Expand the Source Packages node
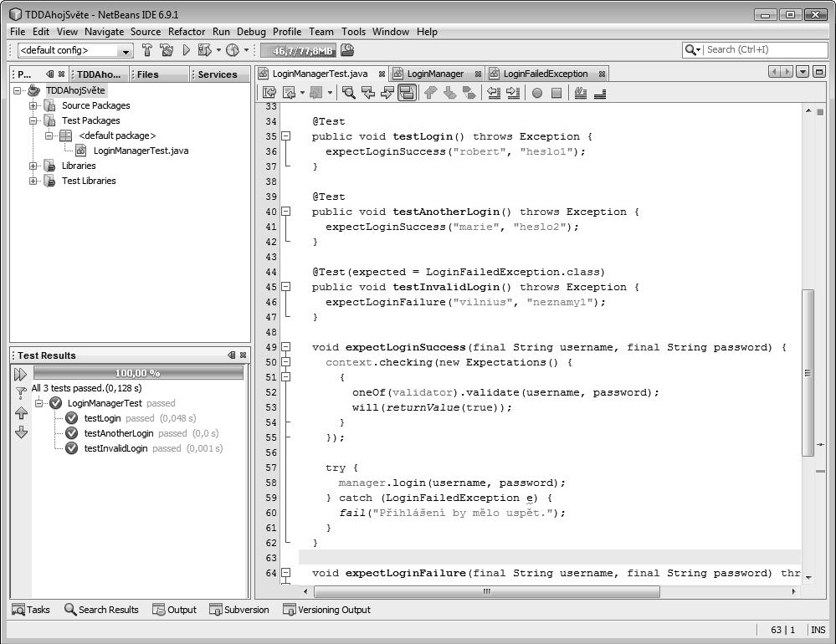 [33, 105]
